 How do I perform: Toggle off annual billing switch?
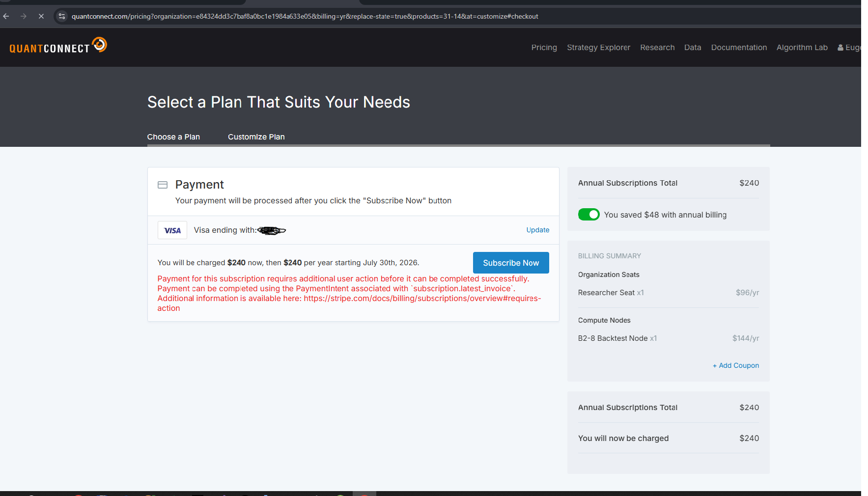coord(588,215)
